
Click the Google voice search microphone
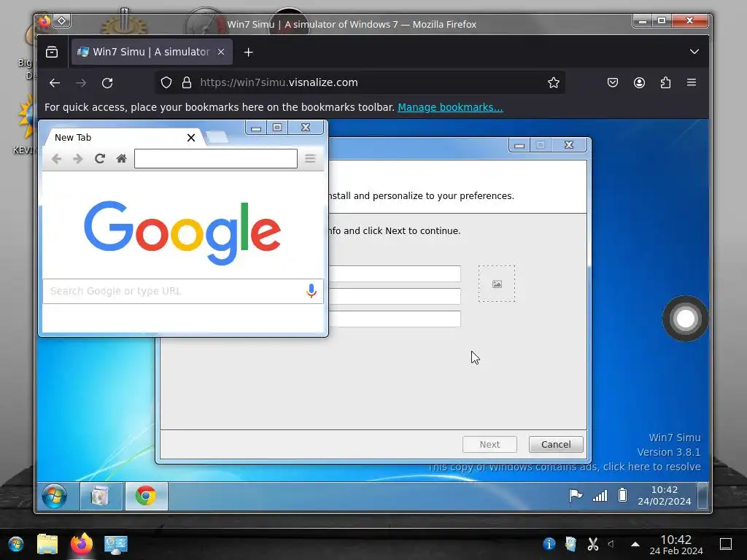point(311,290)
